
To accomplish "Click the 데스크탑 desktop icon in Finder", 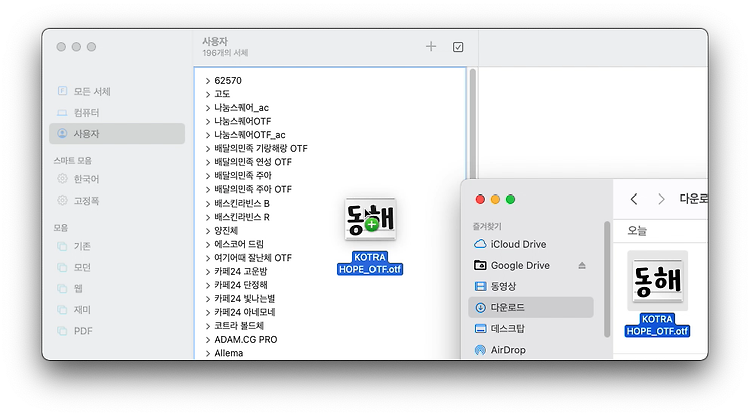I will click(480, 328).
